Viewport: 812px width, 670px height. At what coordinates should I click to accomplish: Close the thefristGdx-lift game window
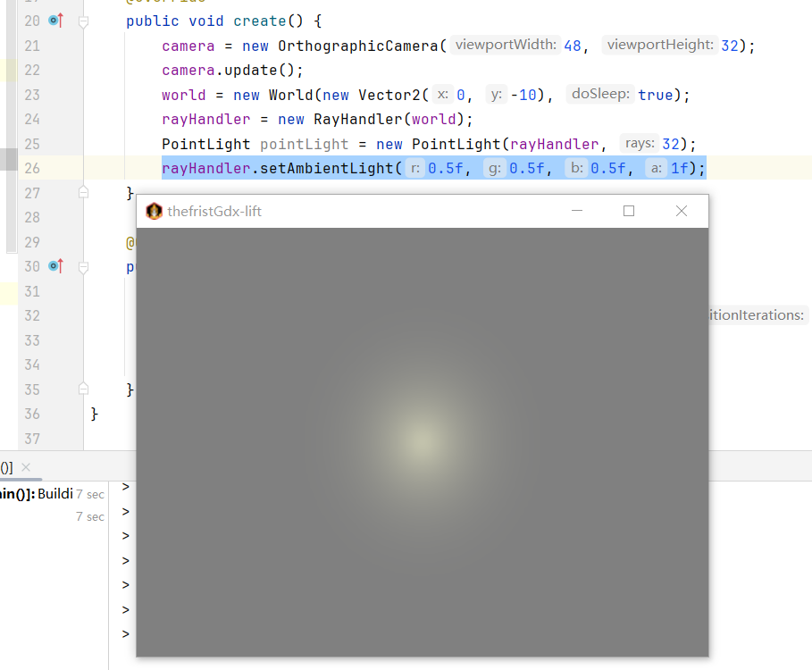682,211
